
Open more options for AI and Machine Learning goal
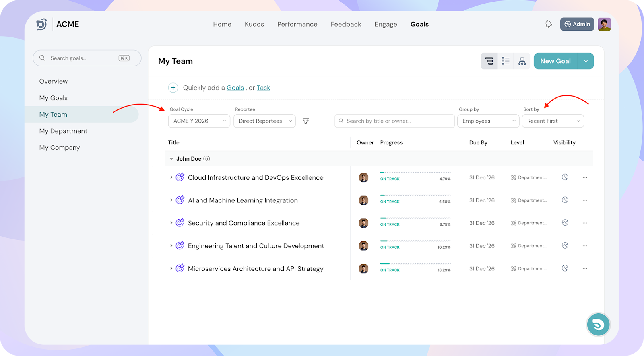[x=585, y=200]
